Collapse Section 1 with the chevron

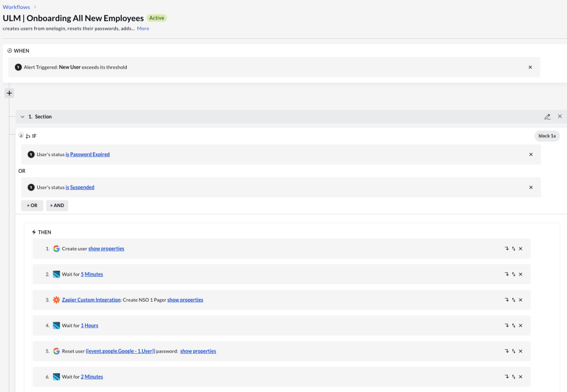tap(23, 117)
